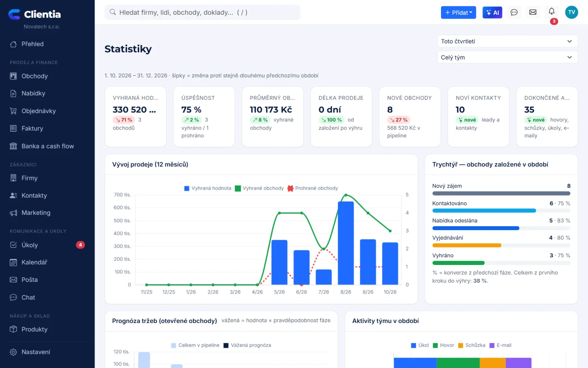
Task: Click the E-mail purple legend swatch
Action: [x=492, y=345]
